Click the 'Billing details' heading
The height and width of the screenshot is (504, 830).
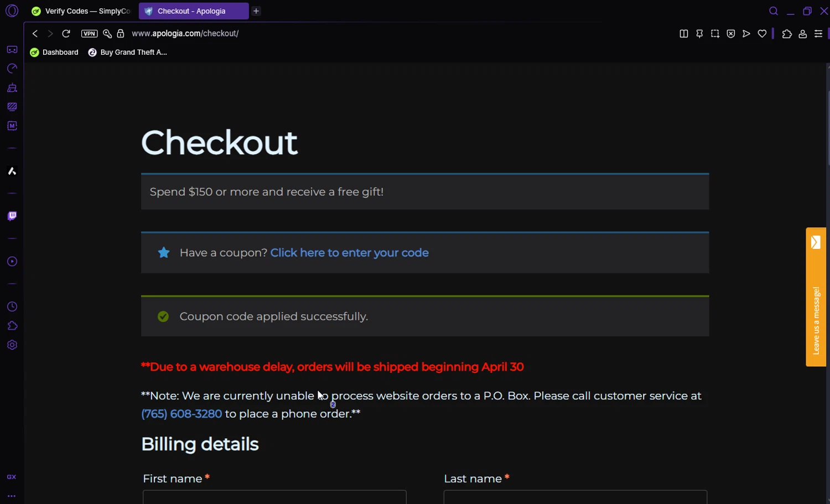tap(200, 444)
